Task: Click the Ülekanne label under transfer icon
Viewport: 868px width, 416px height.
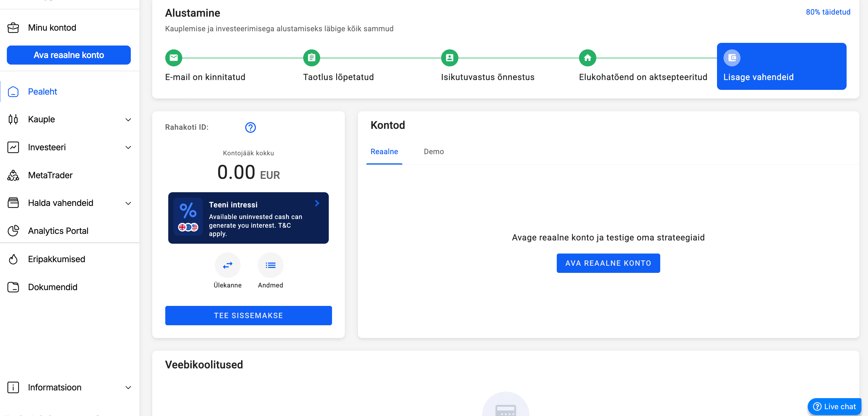Action: 228,285
